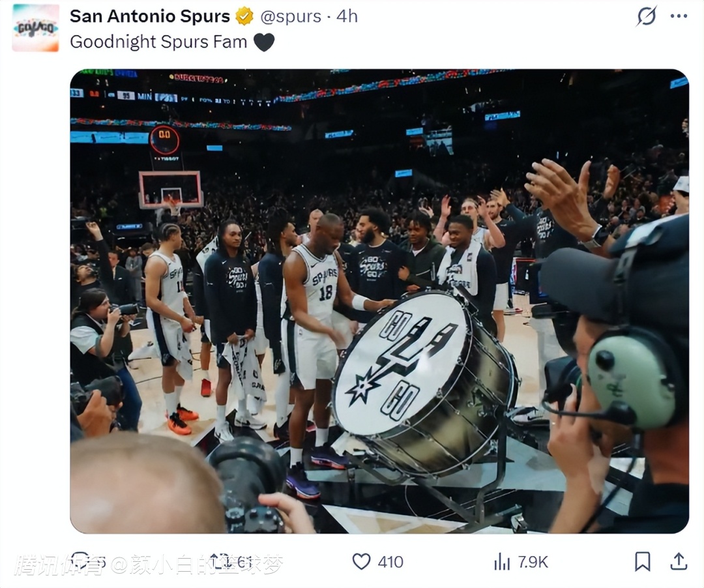Click the 61 reposts count
This screenshot has height=588, width=704.
click(245, 562)
